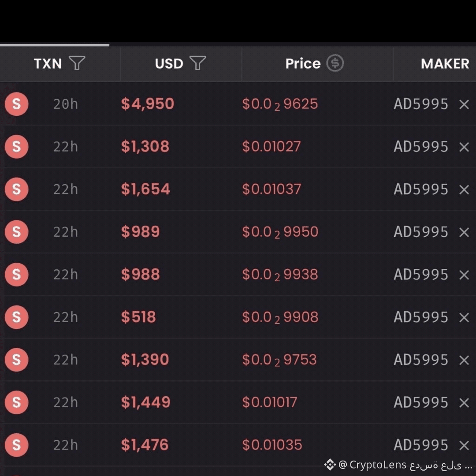Click the sell badge on the $4,950 row
This screenshot has width=476, height=476.
click(16, 104)
